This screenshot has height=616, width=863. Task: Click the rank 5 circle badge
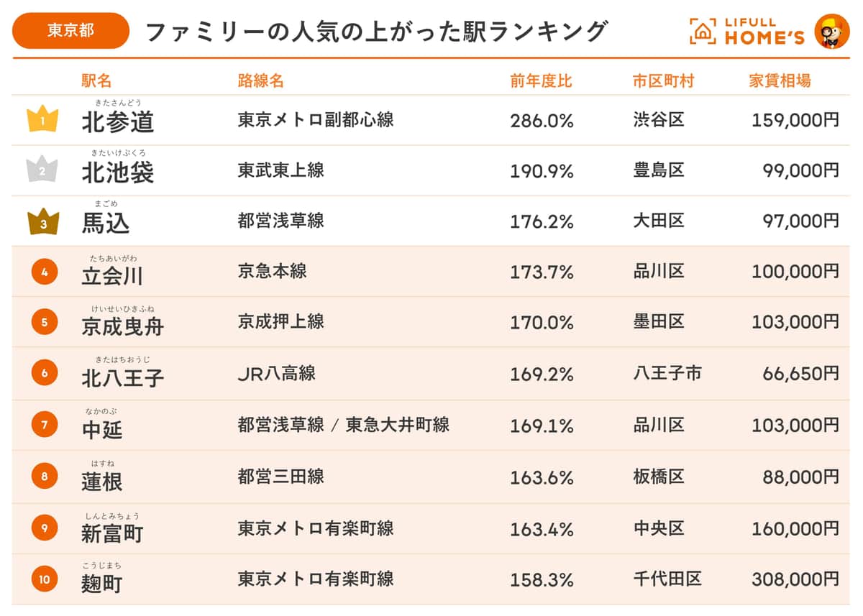tap(45, 322)
